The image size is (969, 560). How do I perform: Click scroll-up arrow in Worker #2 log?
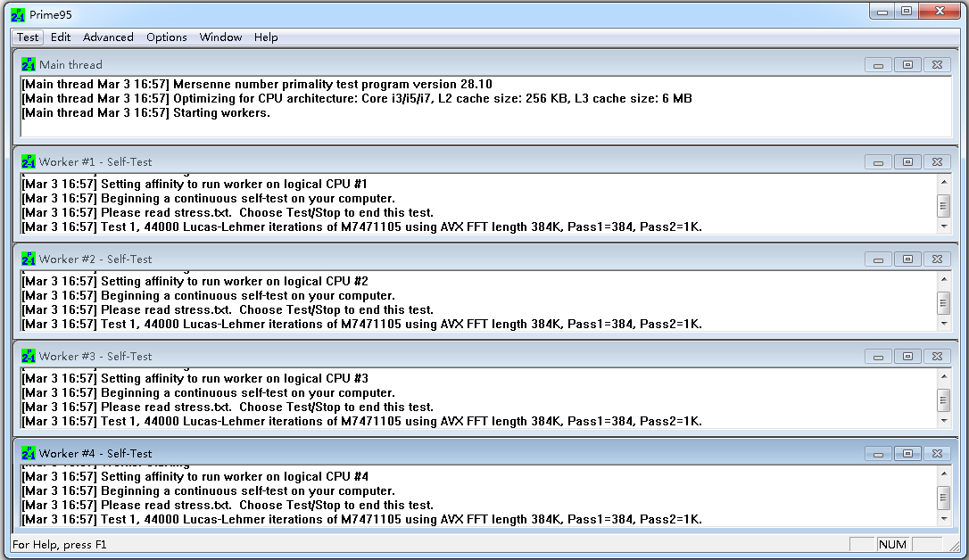[944, 279]
